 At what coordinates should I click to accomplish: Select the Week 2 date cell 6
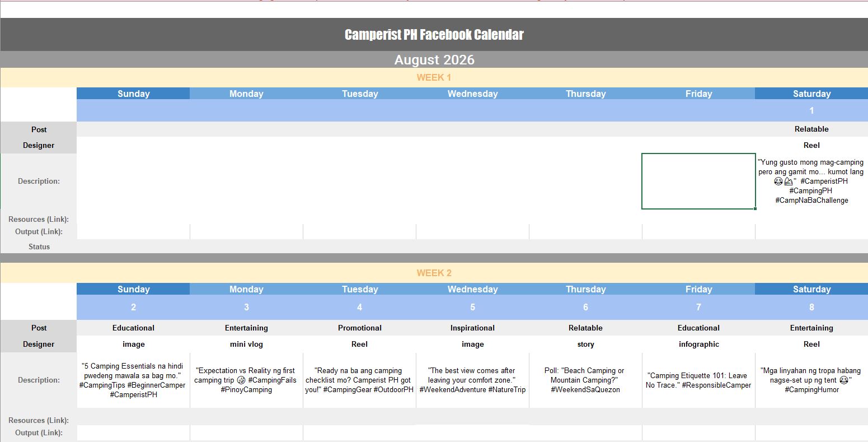(x=585, y=307)
